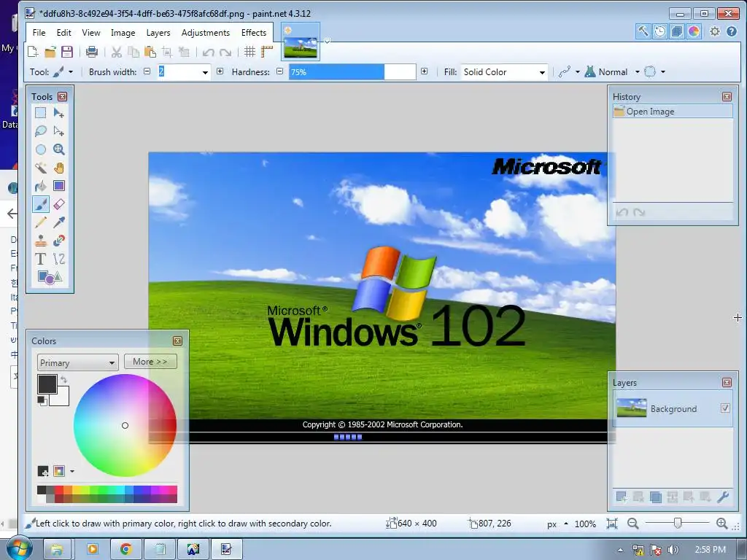Viewport: 747px width, 560px height.
Task: Select the Color Picker eyedropper tool
Action: click(x=58, y=222)
